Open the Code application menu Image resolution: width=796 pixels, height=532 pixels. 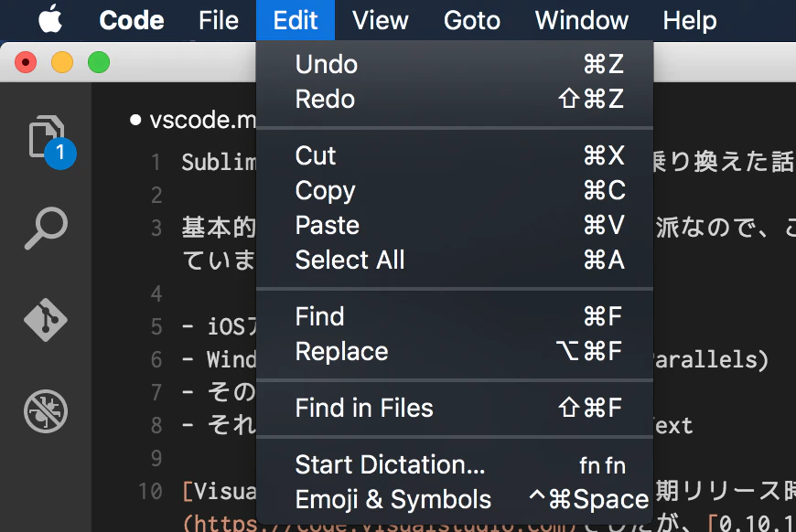132,20
